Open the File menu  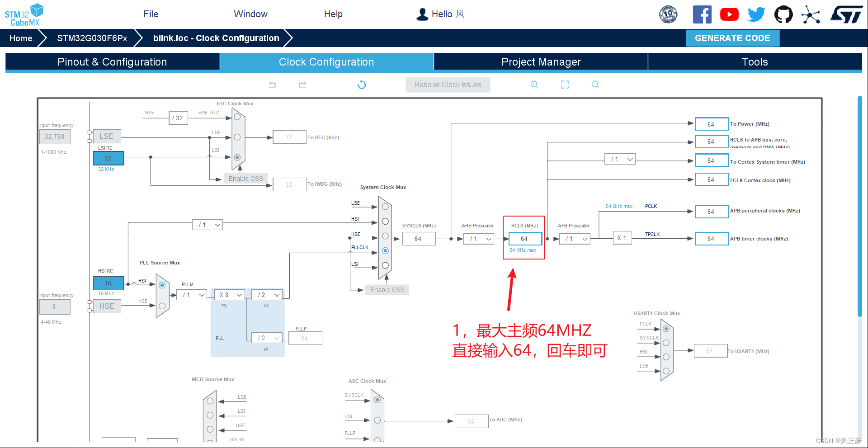point(151,14)
